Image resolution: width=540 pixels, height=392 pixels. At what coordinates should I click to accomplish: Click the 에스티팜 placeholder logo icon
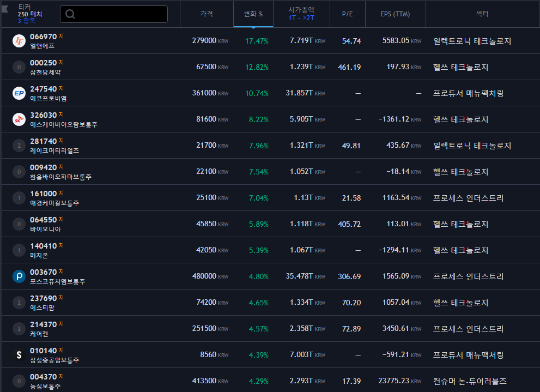19,303
